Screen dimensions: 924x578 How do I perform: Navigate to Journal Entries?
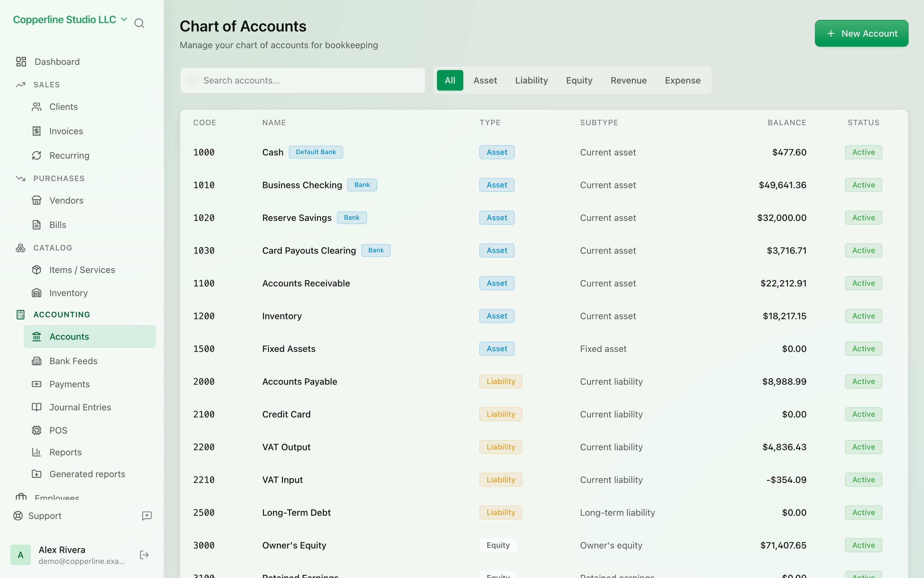[80, 407]
